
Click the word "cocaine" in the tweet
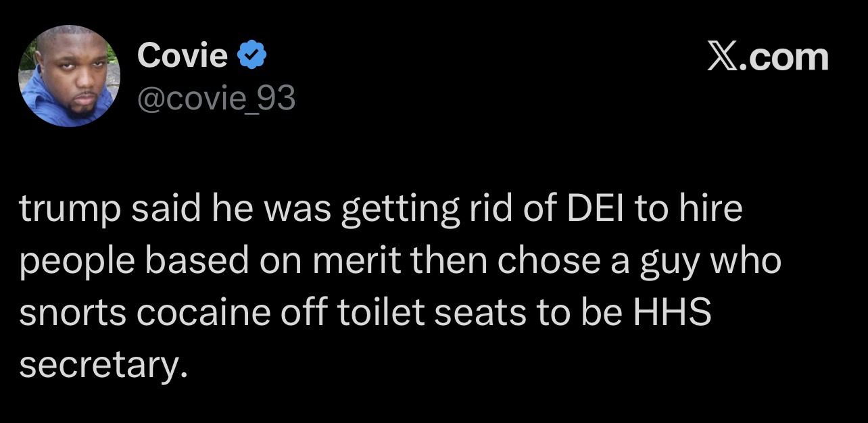pyautogui.click(x=197, y=314)
